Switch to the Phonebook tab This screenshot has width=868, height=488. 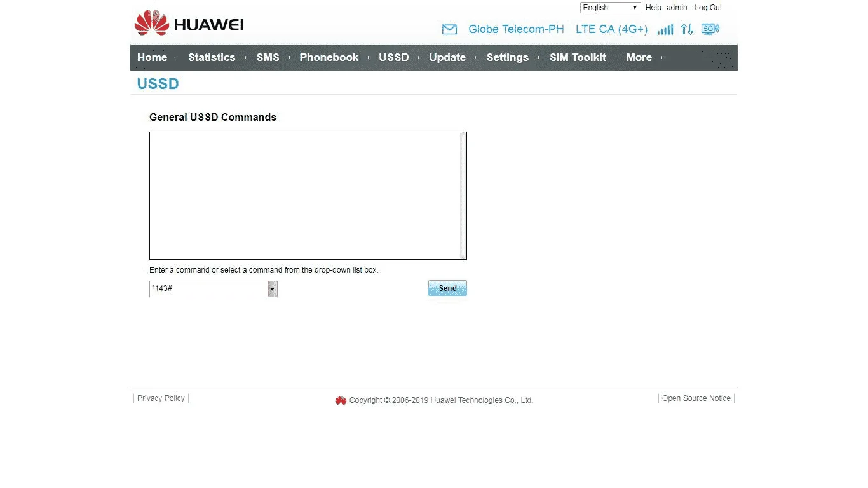point(329,57)
